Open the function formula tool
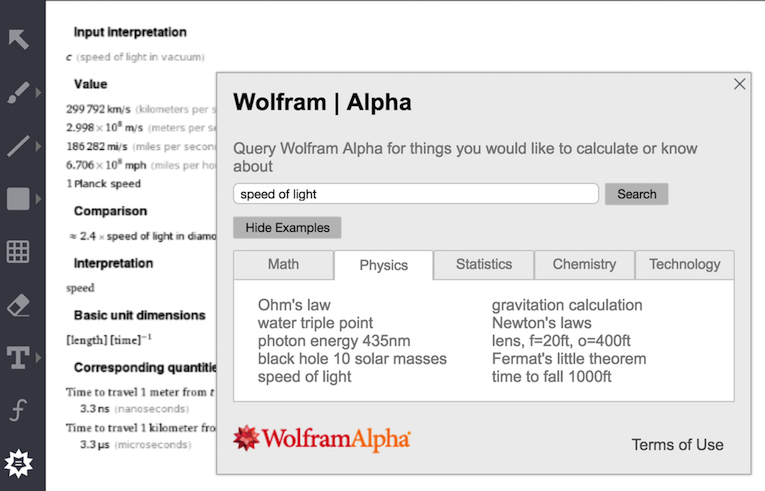 click(18, 411)
